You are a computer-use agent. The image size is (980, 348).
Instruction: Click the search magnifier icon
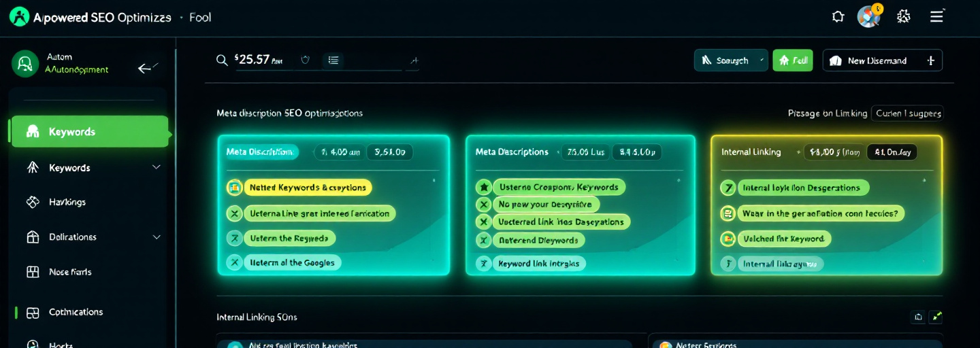(x=222, y=60)
